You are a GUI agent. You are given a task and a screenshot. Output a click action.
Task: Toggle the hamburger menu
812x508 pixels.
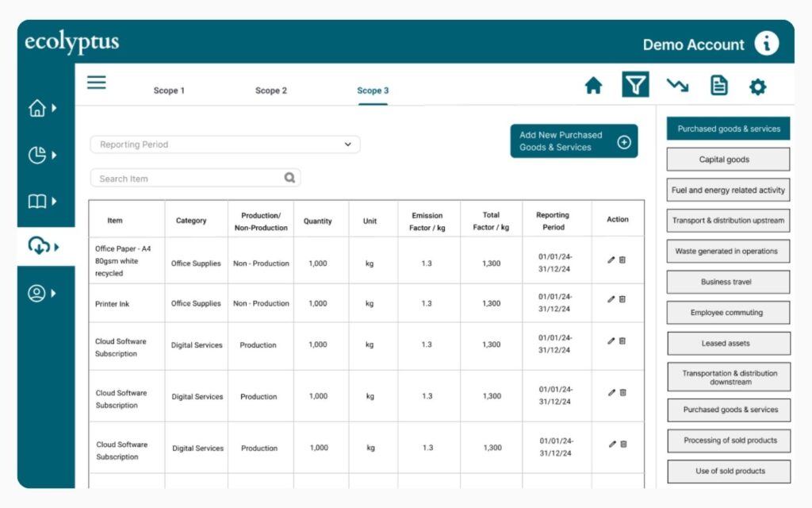click(97, 83)
